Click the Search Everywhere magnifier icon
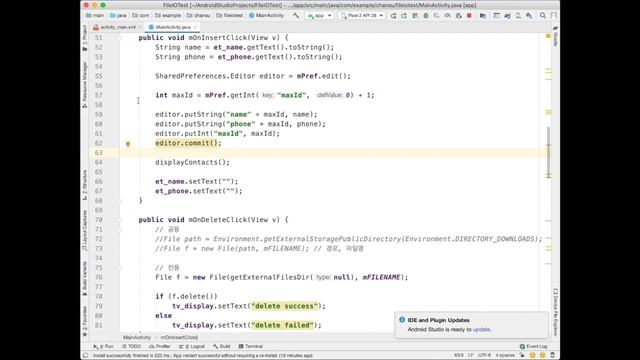This screenshot has height=360, width=640. [542, 16]
